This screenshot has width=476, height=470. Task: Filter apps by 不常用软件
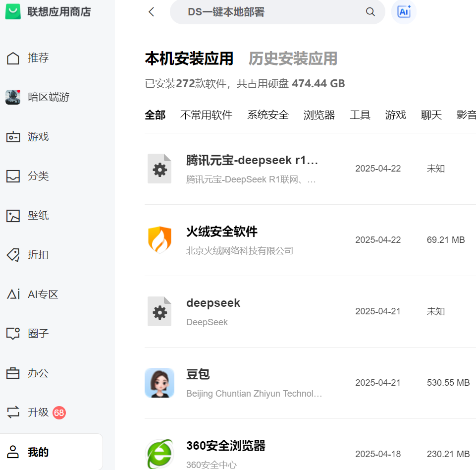pyautogui.click(x=206, y=115)
